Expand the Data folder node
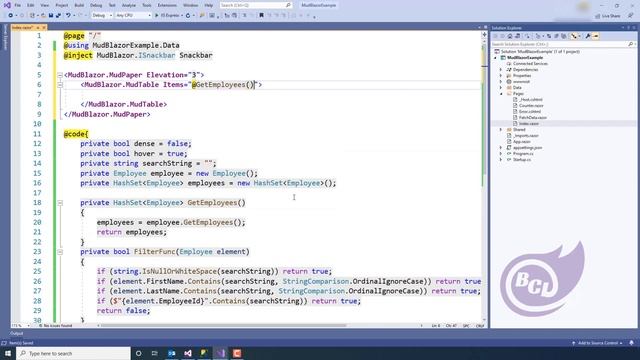This screenshot has height=360, width=640. 501,88
